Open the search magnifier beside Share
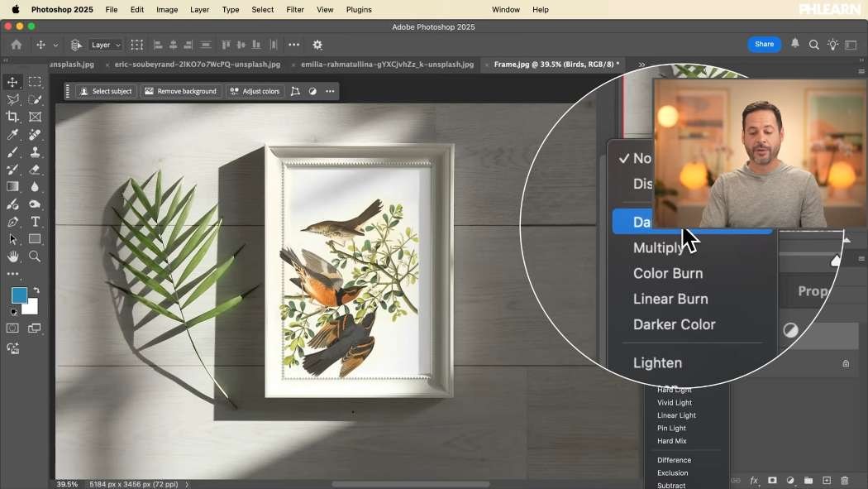This screenshot has height=489, width=868. [813, 45]
